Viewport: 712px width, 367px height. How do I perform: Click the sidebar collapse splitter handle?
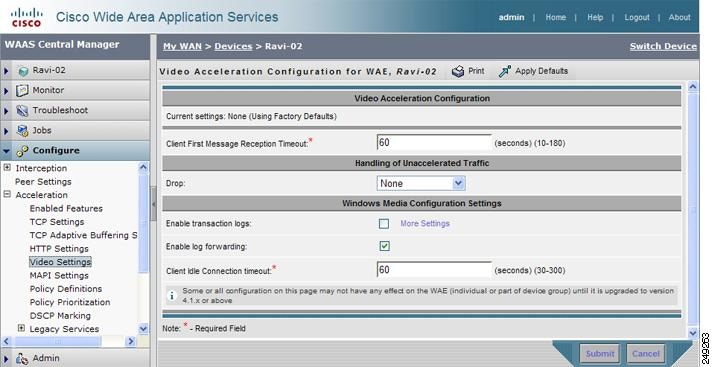[x=153, y=204]
